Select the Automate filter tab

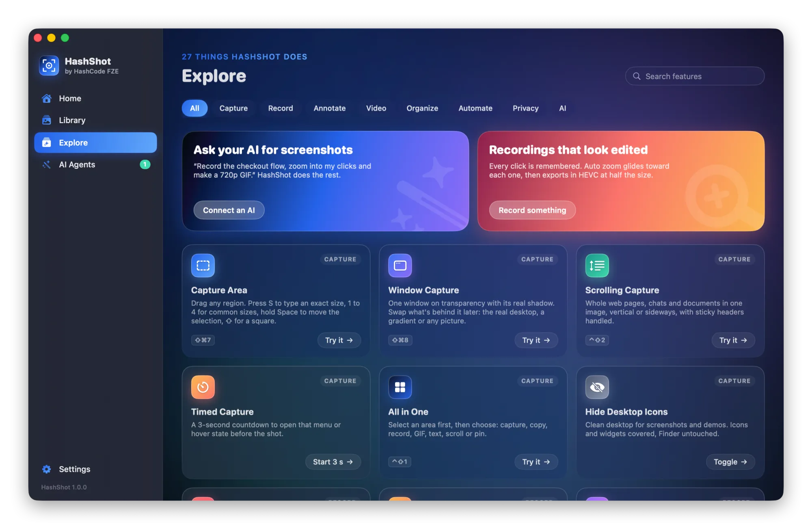(x=475, y=108)
